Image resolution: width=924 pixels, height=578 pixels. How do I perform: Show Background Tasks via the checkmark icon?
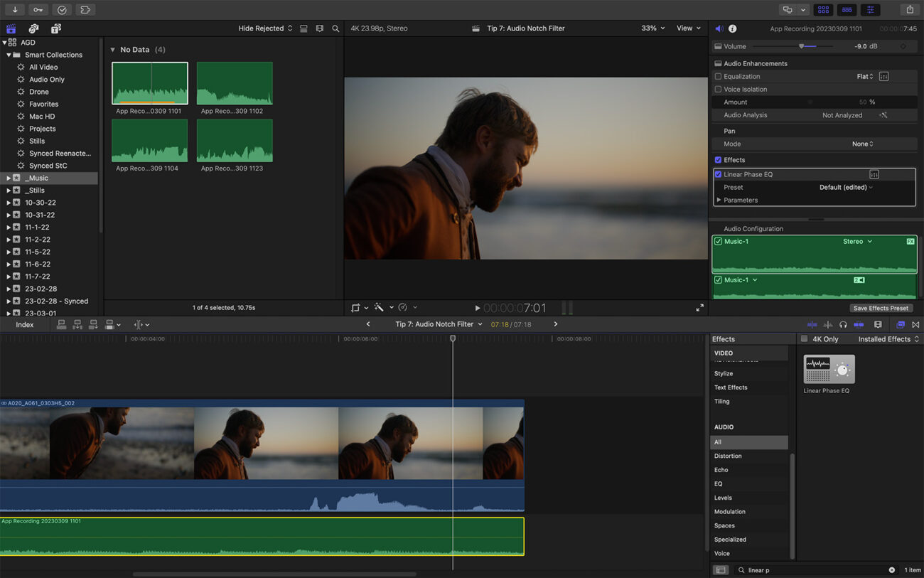tap(61, 9)
